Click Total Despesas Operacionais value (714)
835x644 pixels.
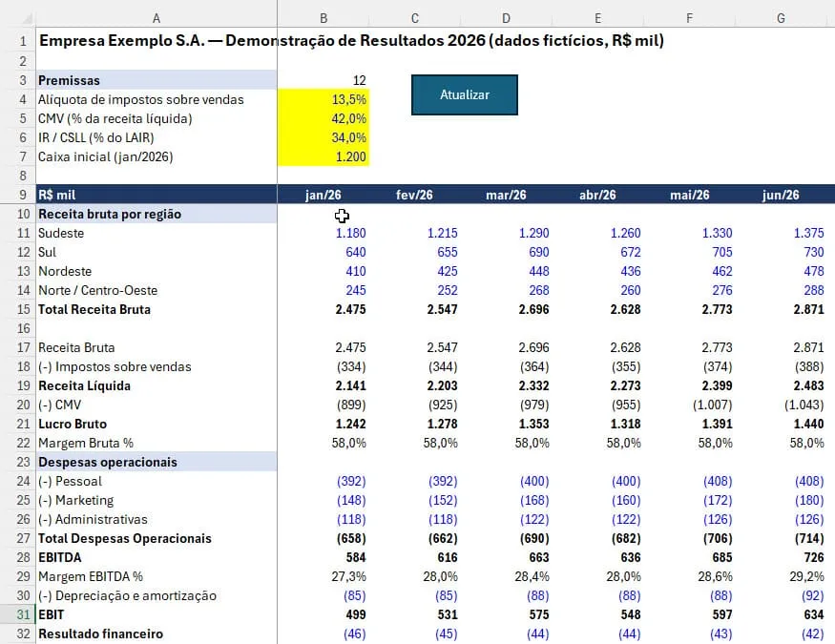(x=781, y=539)
